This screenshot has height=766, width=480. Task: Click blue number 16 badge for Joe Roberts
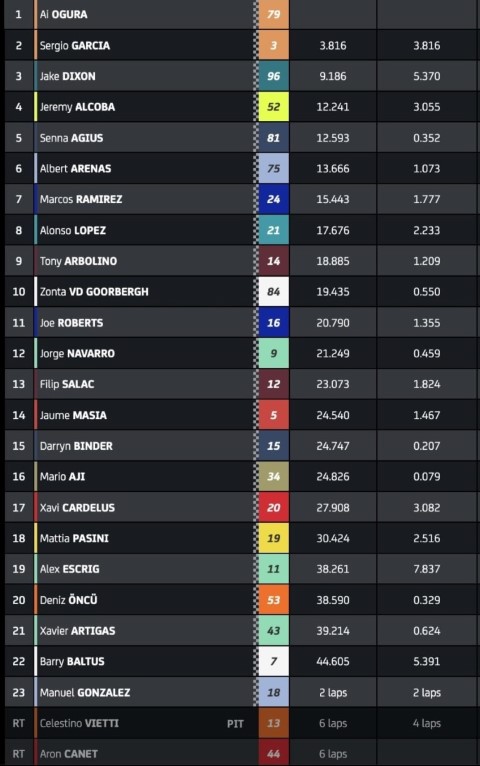click(x=273, y=322)
